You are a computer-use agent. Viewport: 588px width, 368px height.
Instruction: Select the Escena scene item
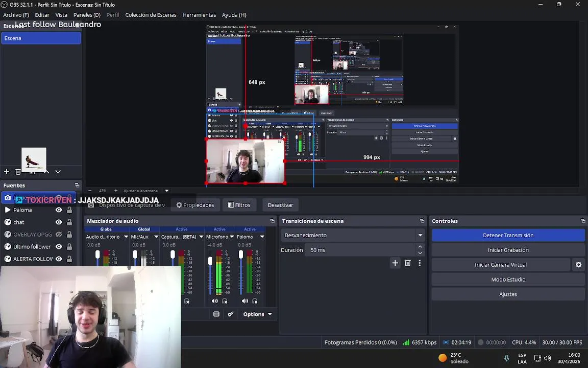click(x=41, y=38)
